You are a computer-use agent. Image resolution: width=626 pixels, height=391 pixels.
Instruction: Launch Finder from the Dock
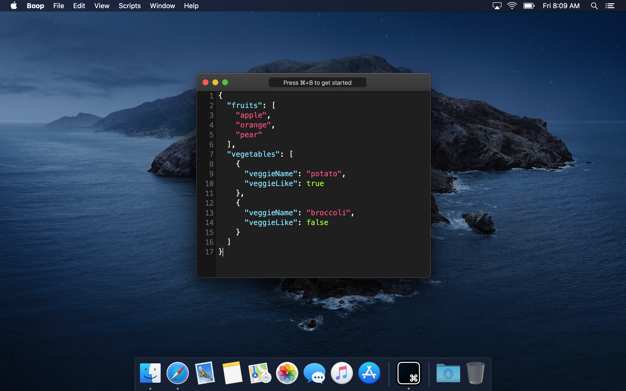tap(150, 373)
